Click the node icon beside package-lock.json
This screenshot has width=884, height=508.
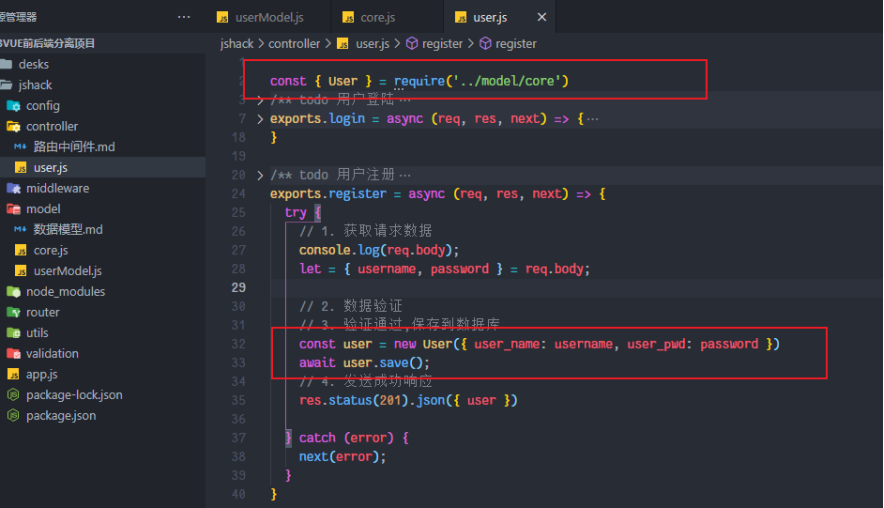click(13, 395)
